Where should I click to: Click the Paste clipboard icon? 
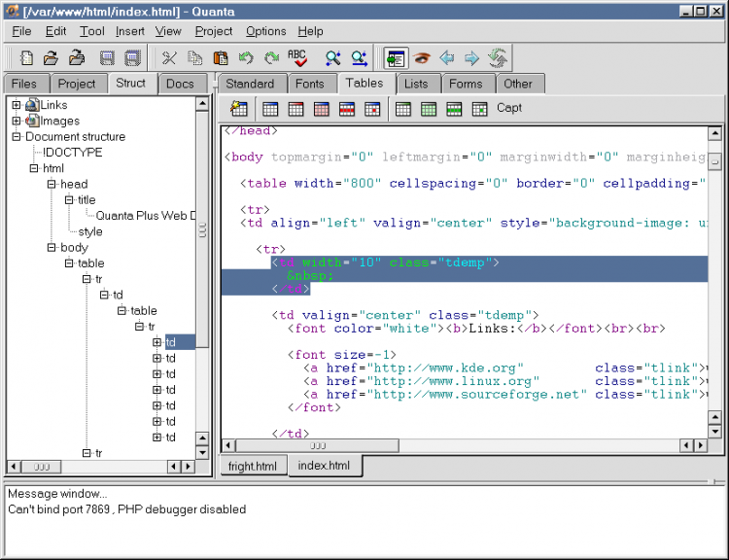(221, 58)
